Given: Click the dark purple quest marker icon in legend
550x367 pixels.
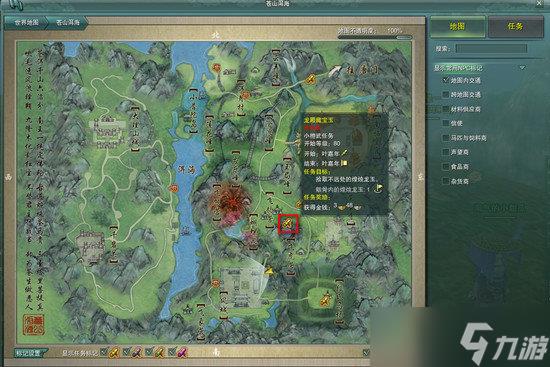Looking at the screenshot, I should (137, 352).
